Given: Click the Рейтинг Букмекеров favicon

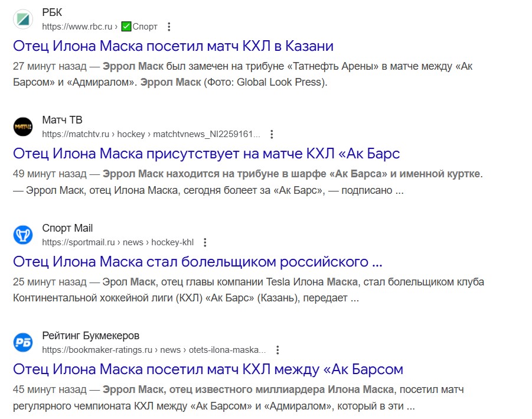Looking at the screenshot, I should (23, 342).
